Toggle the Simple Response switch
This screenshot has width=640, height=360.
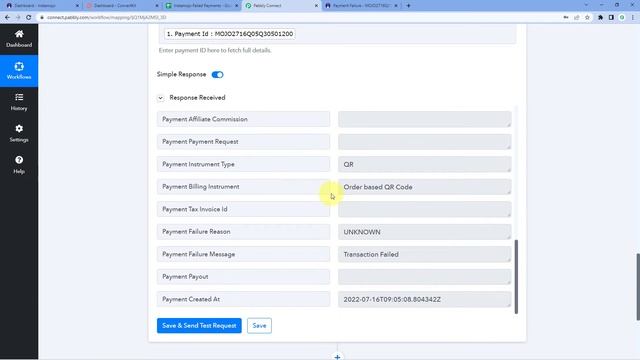[x=218, y=74]
